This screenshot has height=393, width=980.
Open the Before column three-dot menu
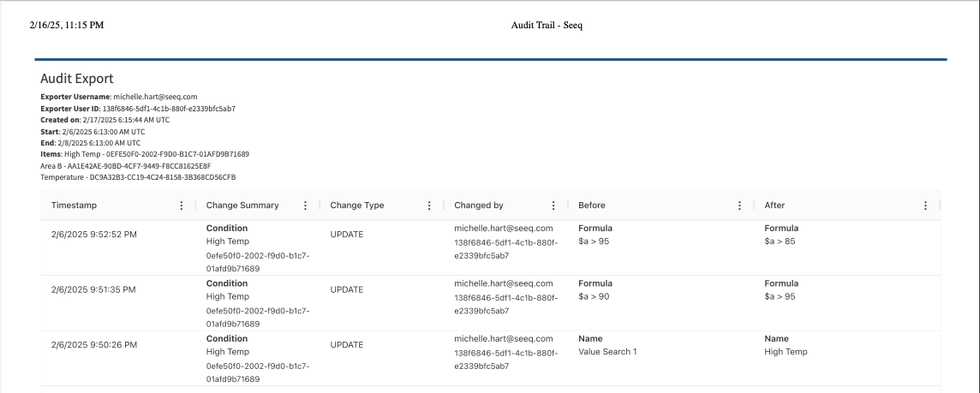739,205
